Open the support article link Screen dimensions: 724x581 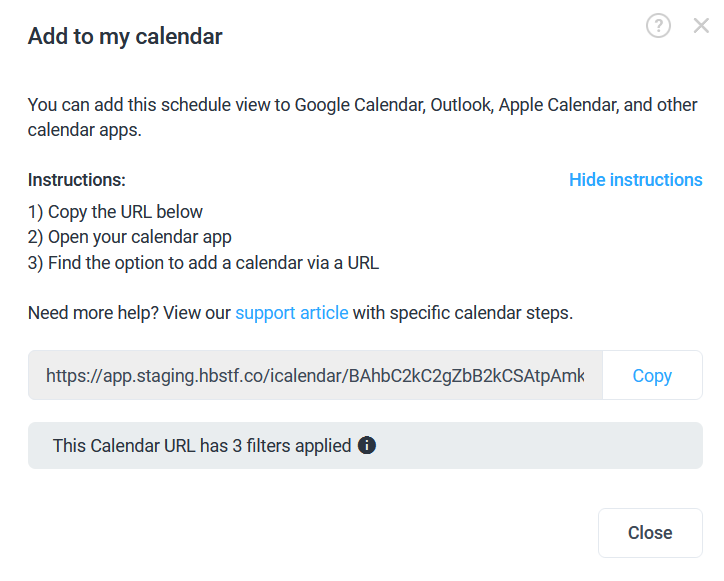(292, 313)
